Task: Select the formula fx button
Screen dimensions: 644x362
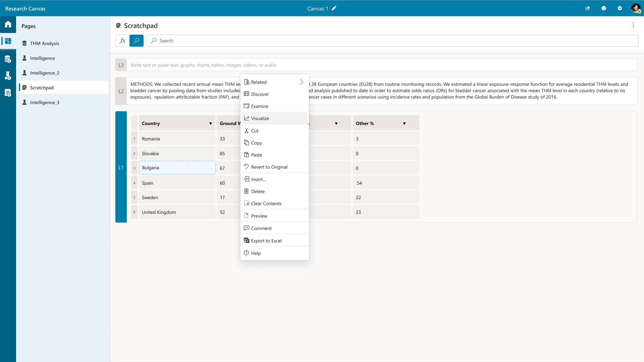Action: tap(122, 41)
